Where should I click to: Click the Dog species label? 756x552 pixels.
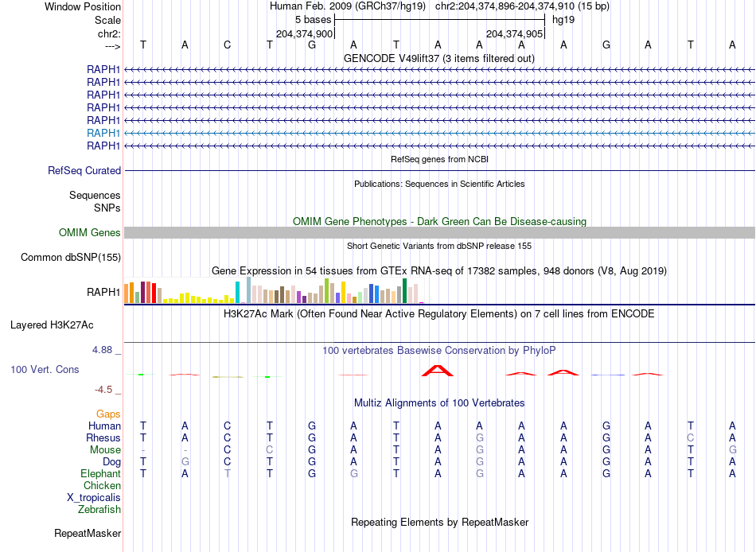pos(112,462)
